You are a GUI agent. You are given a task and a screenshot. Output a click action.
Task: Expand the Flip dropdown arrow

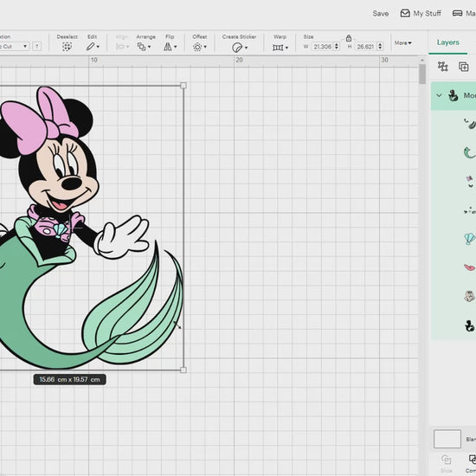pos(175,47)
